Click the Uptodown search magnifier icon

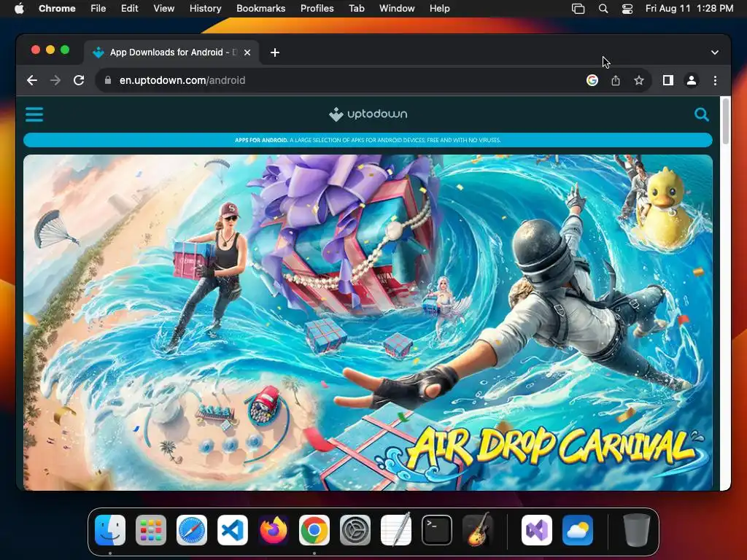pos(701,114)
